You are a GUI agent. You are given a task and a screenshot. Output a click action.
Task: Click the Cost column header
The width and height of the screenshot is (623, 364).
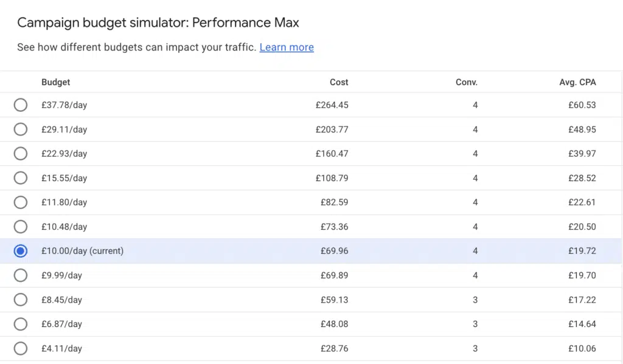click(x=339, y=82)
